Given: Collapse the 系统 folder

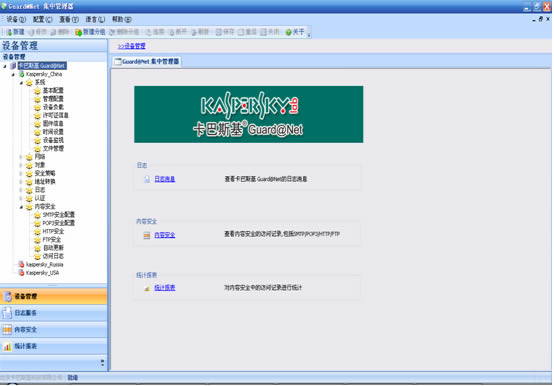Looking at the screenshot, I should [x=22, y=83].
